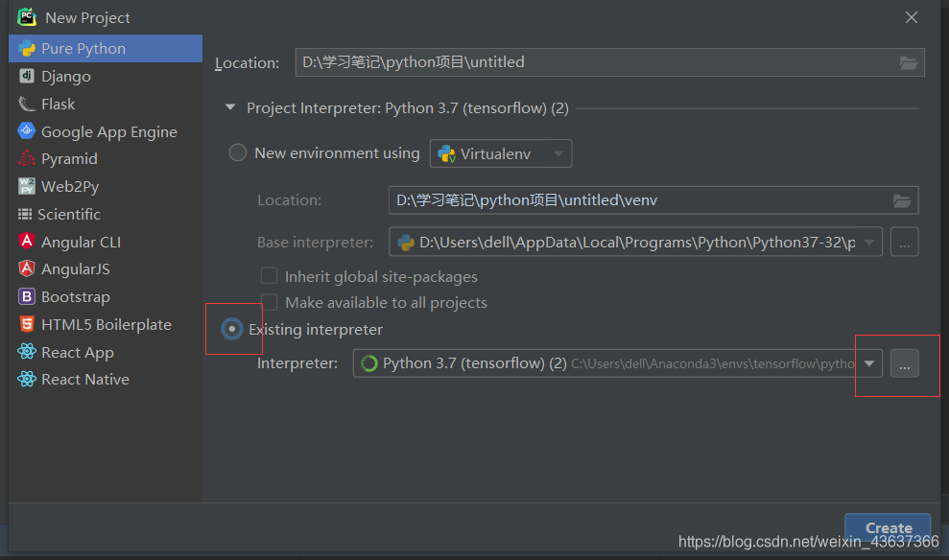Enable Inherit global site-packages checkbox
The image size is (949, 560).
(269, 276)
